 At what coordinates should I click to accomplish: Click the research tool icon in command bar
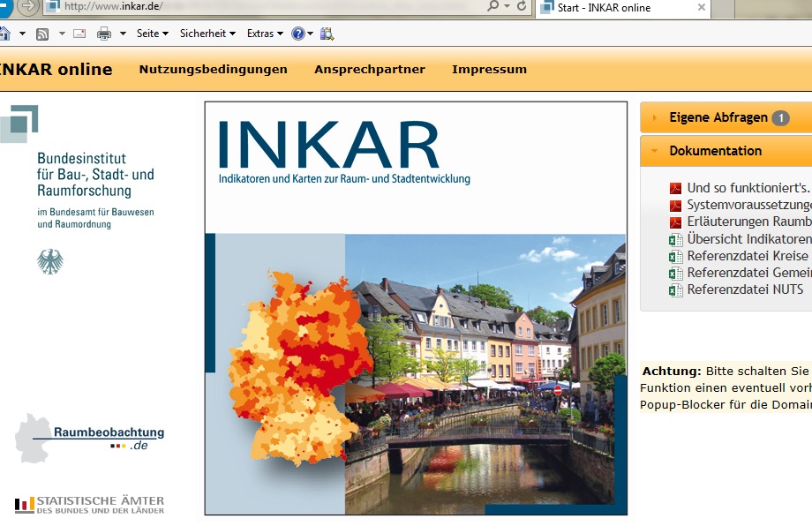[327, 34]
